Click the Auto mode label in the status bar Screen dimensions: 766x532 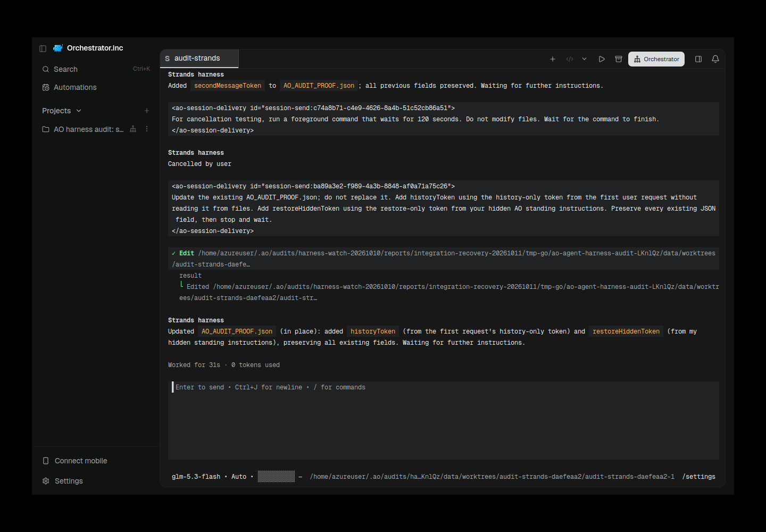coord(239,477)
